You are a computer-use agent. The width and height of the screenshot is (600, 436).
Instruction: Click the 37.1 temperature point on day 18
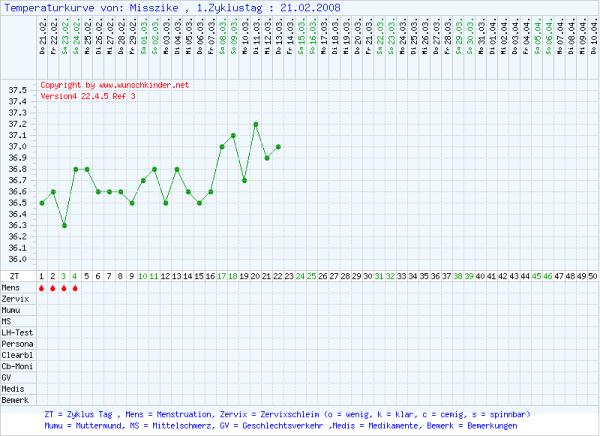tap(233, 135)
